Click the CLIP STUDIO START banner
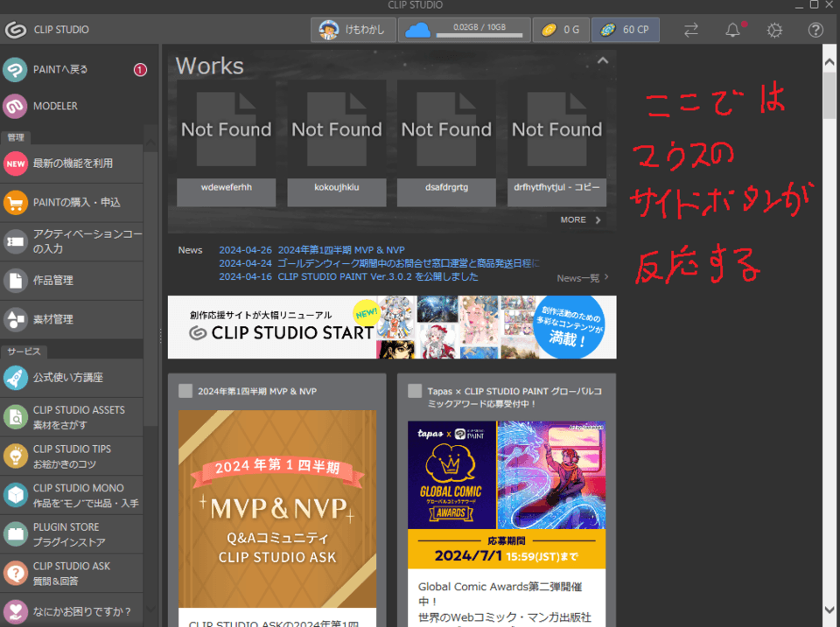Screen dimensions: 840x627 point(392,327)
